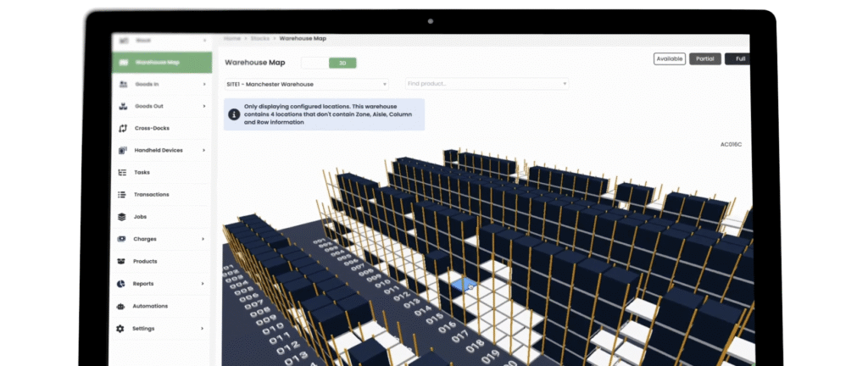This screenshot has height=366, width=868.
Task: Click the Stock icon in the sidebar
Action: point(124,41)
